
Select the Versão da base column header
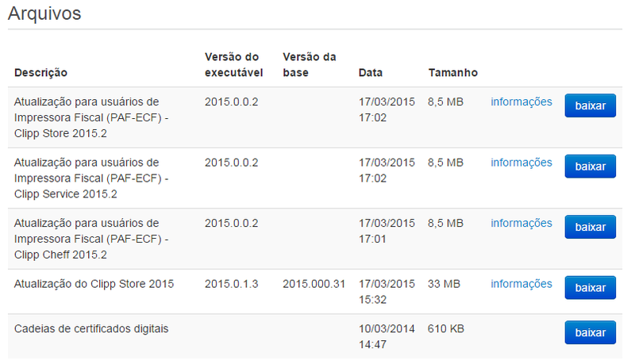[310, 64]
